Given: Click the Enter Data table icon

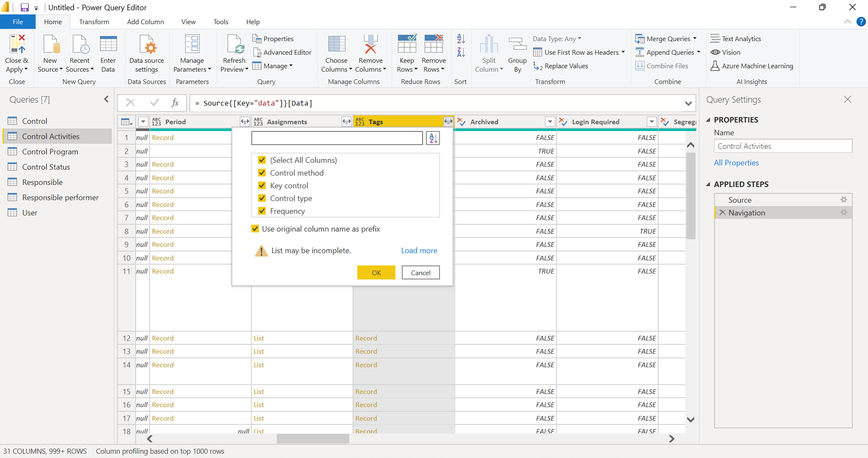Looking at the screenshot, I should 108,44.
